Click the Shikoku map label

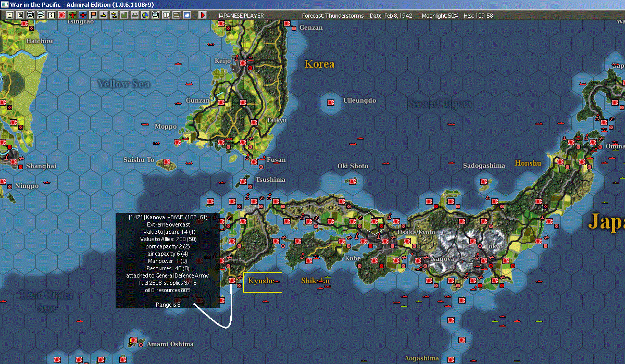[x=316, y=281]
